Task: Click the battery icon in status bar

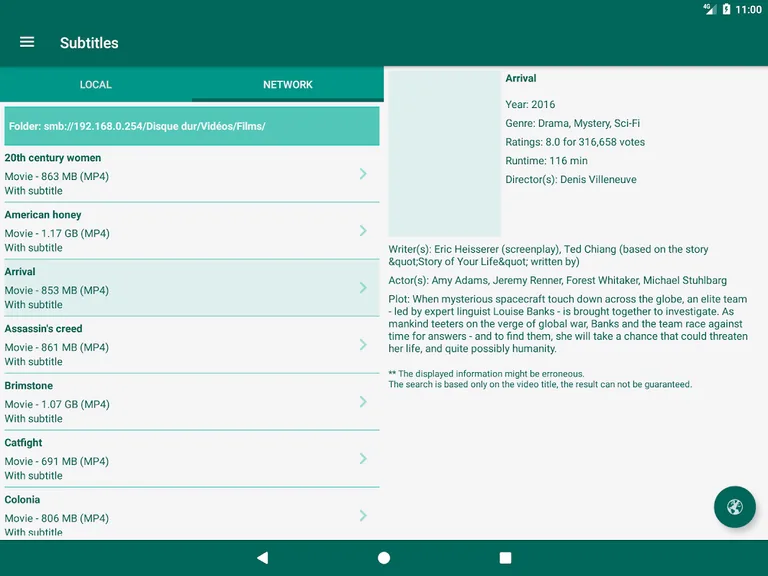Action: (726, 9)
